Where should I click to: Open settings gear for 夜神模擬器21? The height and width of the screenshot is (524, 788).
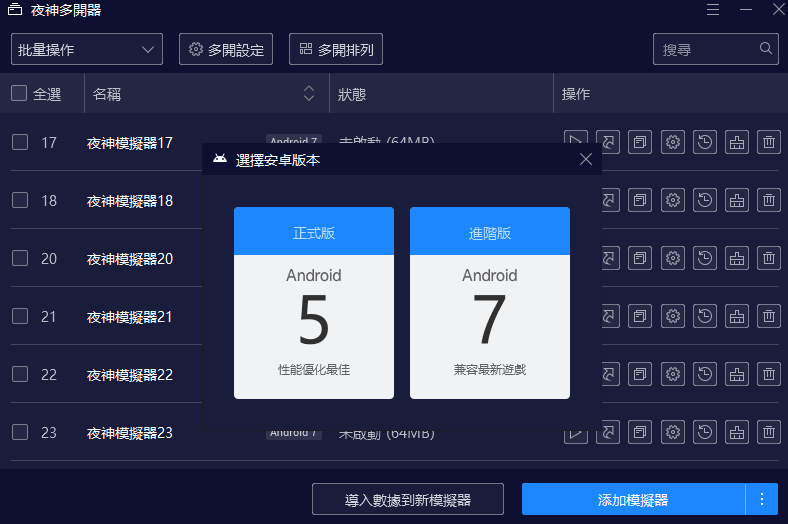pyautogui.click(x=672, y=316)
